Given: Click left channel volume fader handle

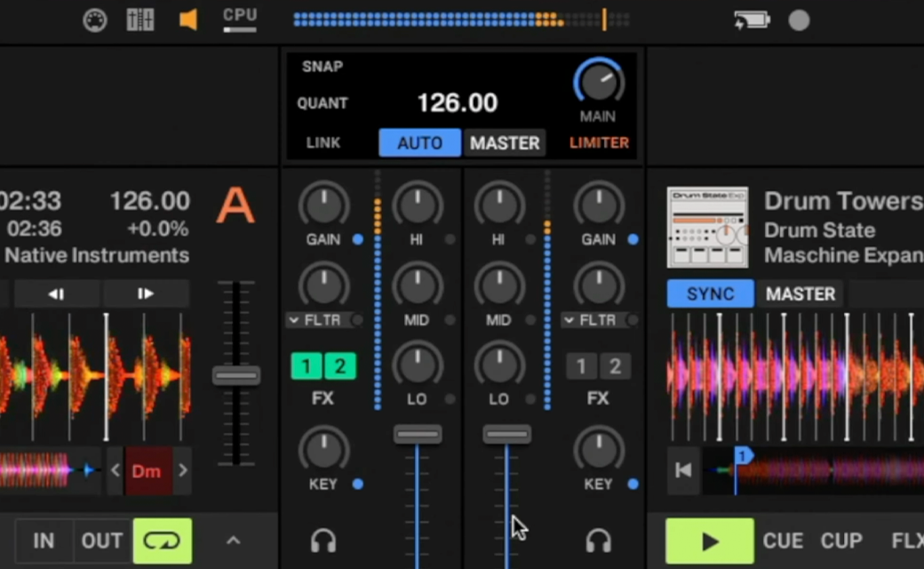Looking at the screenshot, I should (418, 435).
